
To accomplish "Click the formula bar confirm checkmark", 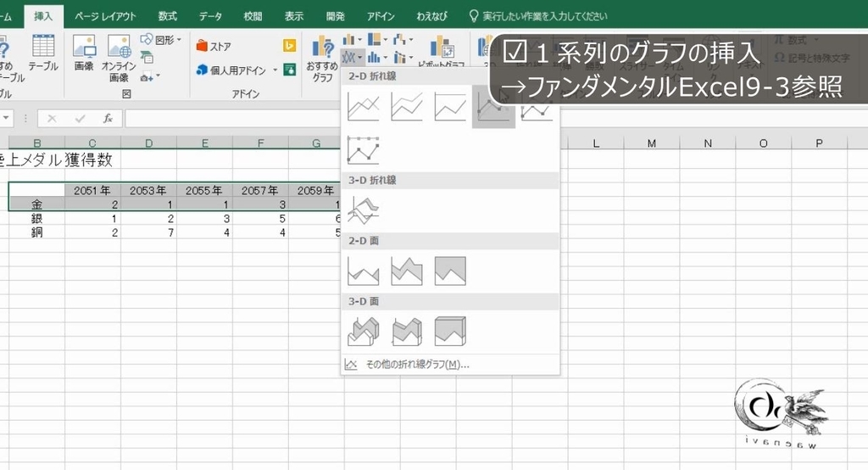I will (81, 118).
